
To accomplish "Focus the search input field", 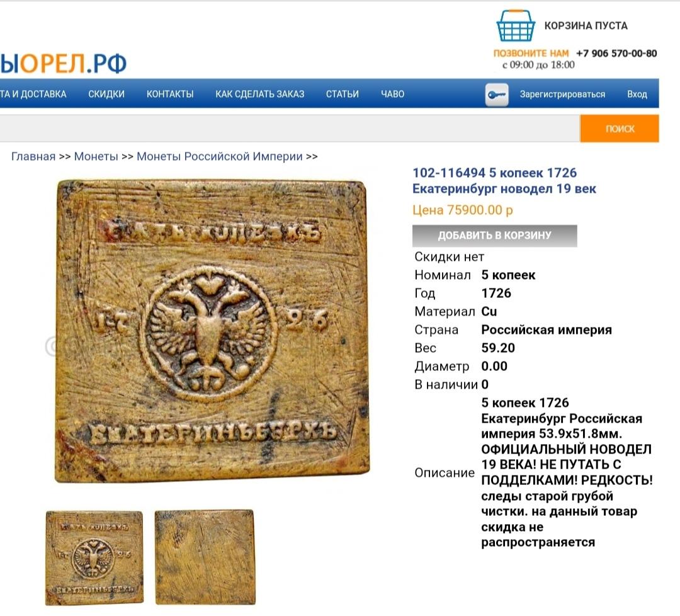I will [290, 128].
